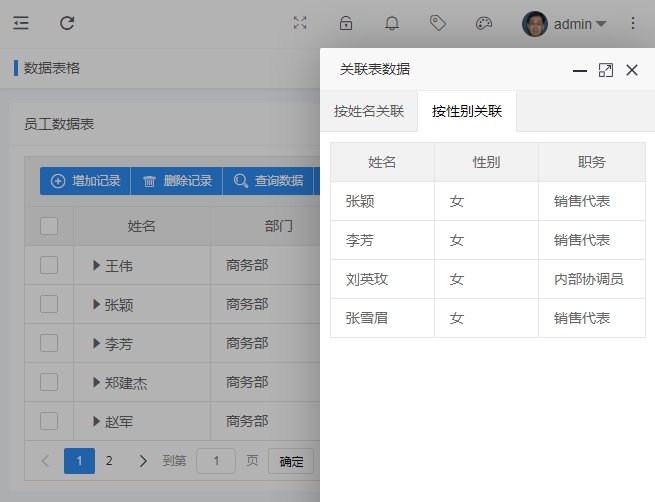The image size is (655, 502).
Task: Open the vertical more-options menu
Action: click(633, 23)
